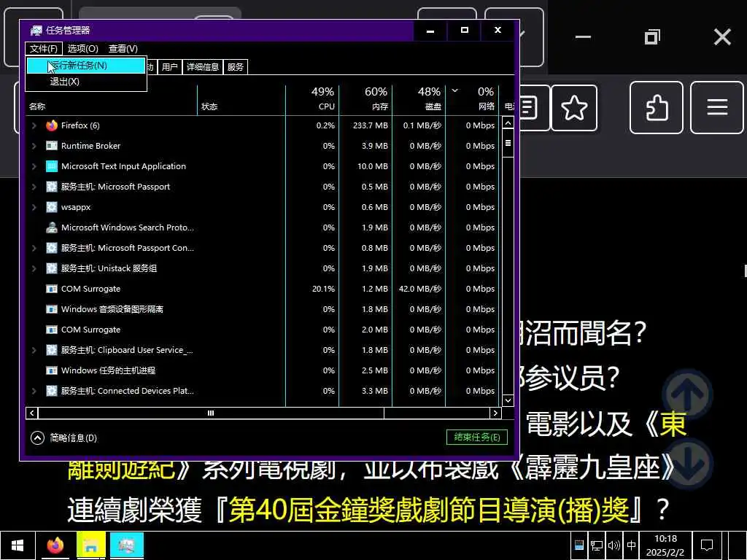This screenshot has height=560, width=747.
Task: Open the Windows Start menu
Action: (x=18, y=545)
